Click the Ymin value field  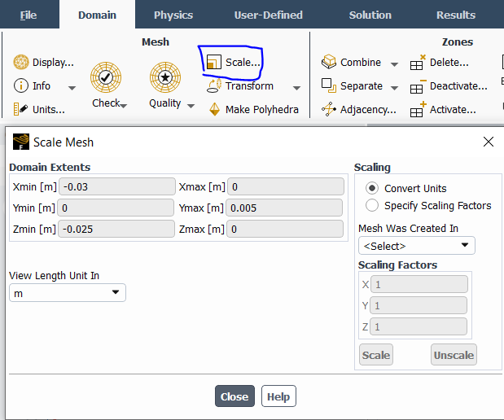pos(116,208)
